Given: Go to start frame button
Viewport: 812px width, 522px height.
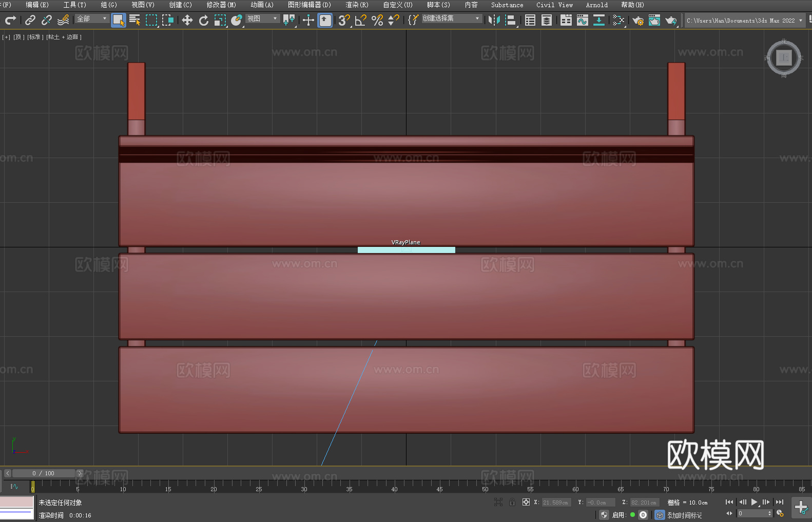Looking at the screenshot, I should coord(729,502).
